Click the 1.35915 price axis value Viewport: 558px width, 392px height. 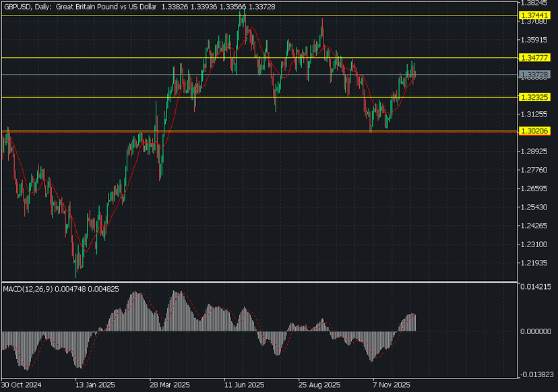(536, 40)
